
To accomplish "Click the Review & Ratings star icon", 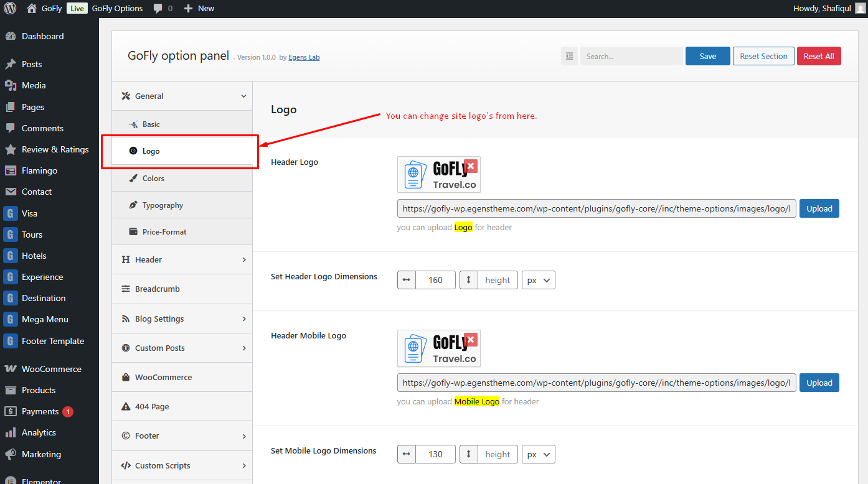I will (10, 149).
